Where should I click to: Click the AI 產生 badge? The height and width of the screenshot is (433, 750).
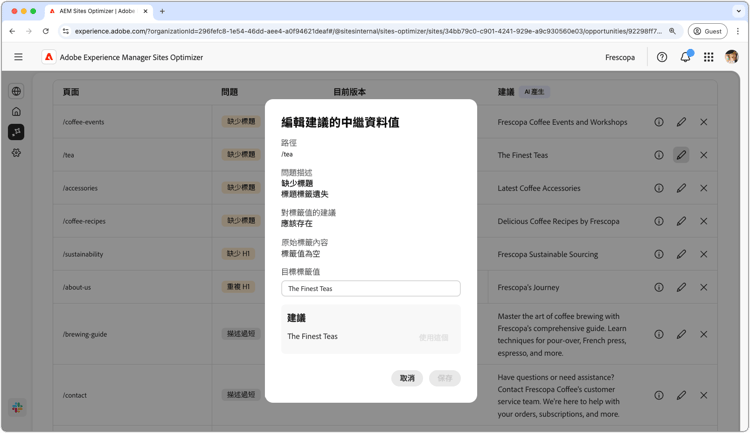point(534,92)
